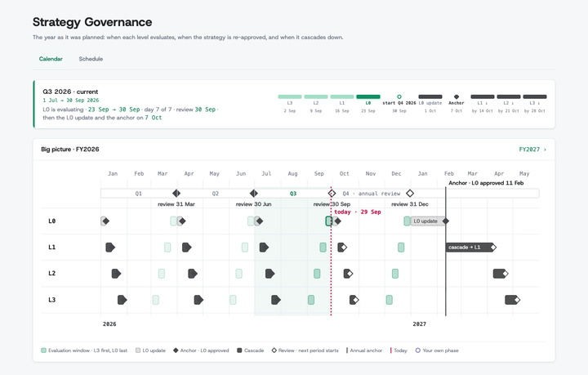The width and height of the screenshot is (588, 375).
Task: Select the Q1 quarter label
Action: pyautogui.click(x=138, y=194)
